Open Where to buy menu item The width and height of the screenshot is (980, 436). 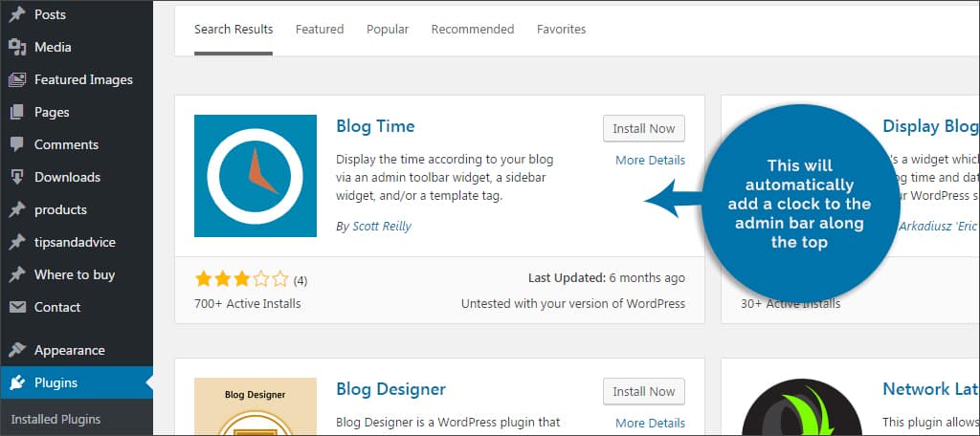tap(77, 274)
